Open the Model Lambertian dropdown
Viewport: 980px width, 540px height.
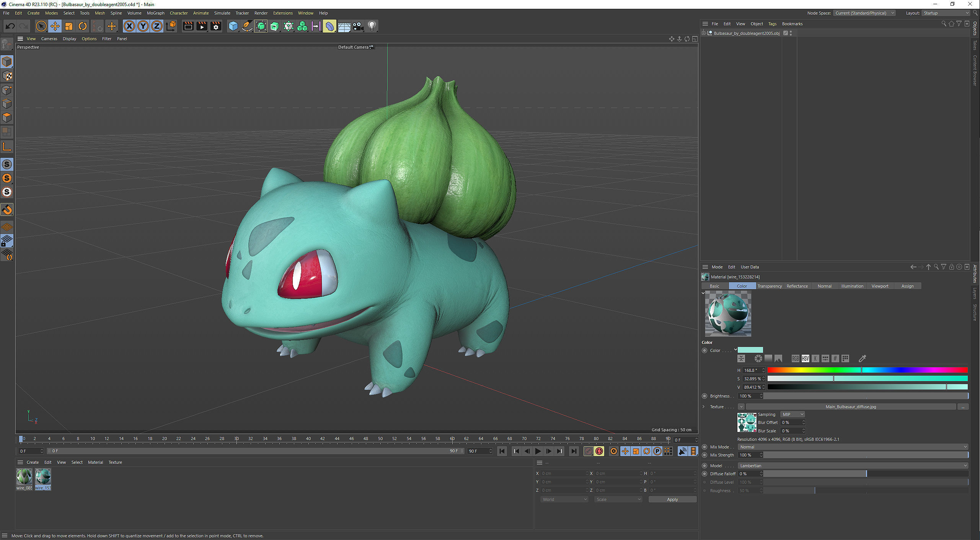[853, 466]
